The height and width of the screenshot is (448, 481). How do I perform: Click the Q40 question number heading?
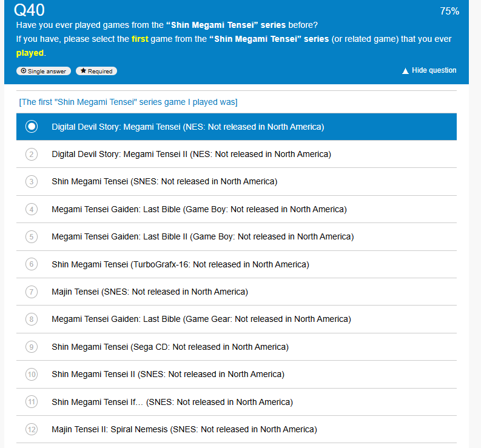pos(30,10)
